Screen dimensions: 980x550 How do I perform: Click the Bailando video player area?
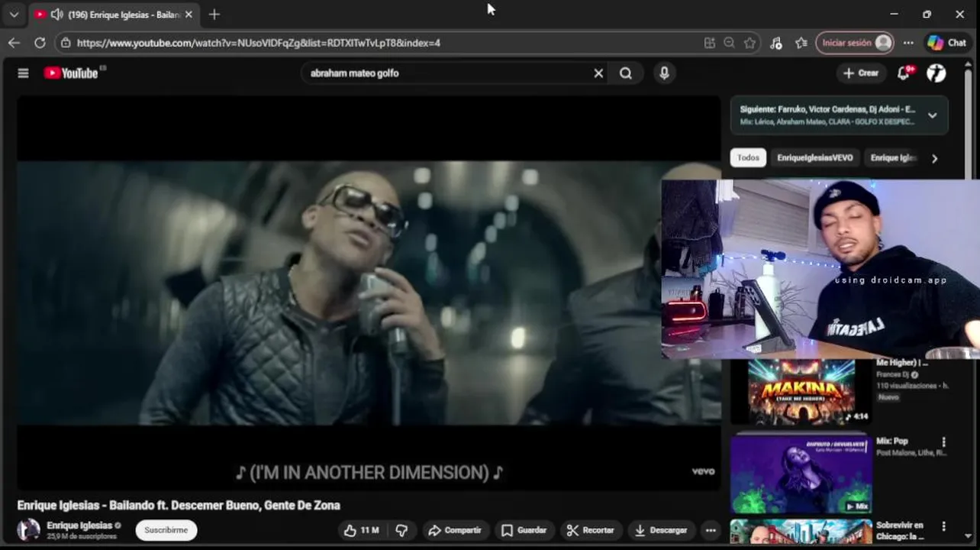click(x=369, y=293)
